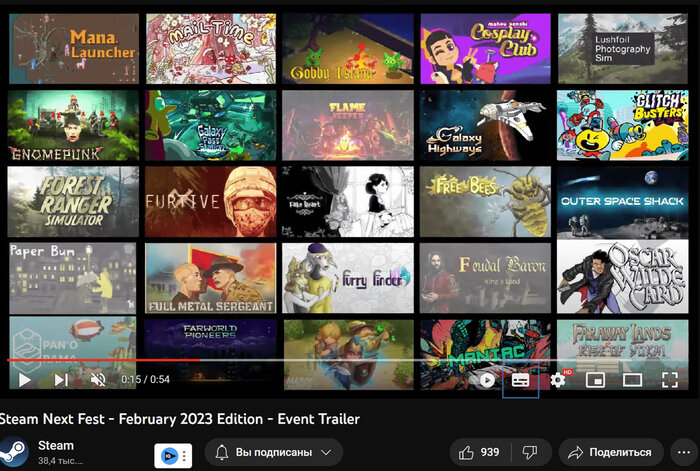This screenshot has width=700, height=471.
Task: Click the Gobby Island game tile
Action: 348,48
